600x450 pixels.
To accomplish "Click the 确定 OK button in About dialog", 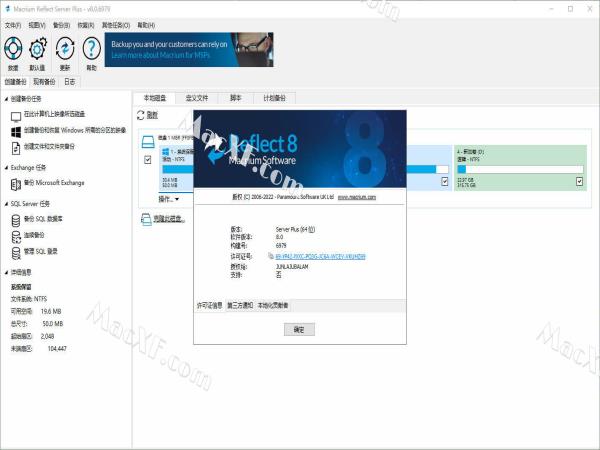I will click(299, 329).
